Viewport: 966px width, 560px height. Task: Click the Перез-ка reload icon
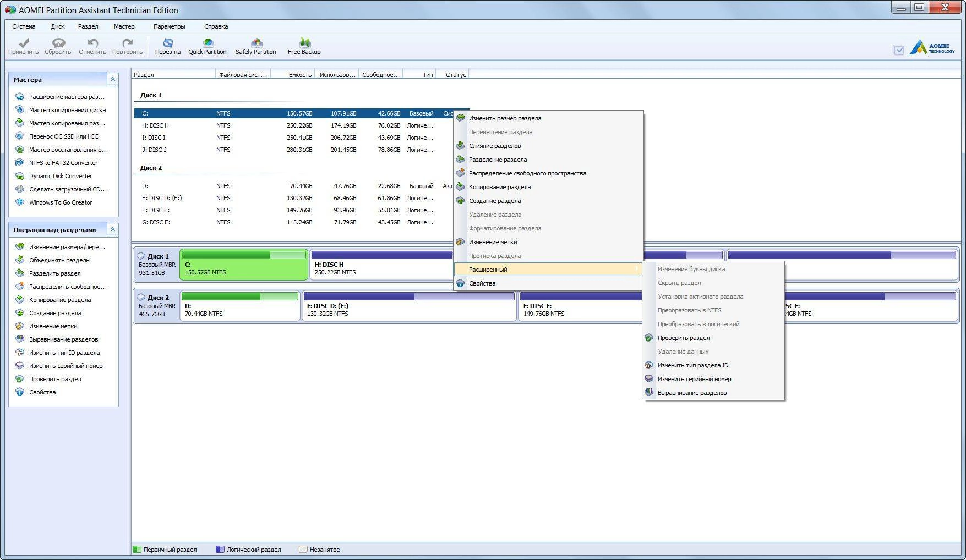(168, 42)
